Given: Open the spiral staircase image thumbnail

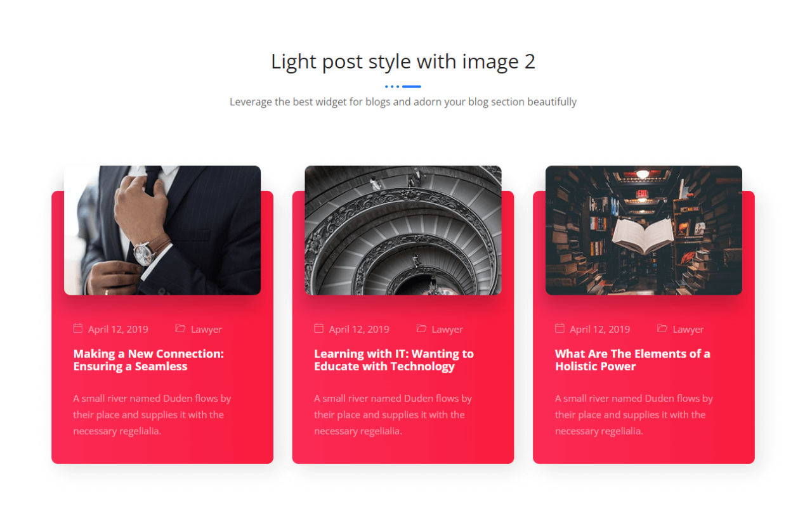Looking at the screenshot, I should pos(403,230).
